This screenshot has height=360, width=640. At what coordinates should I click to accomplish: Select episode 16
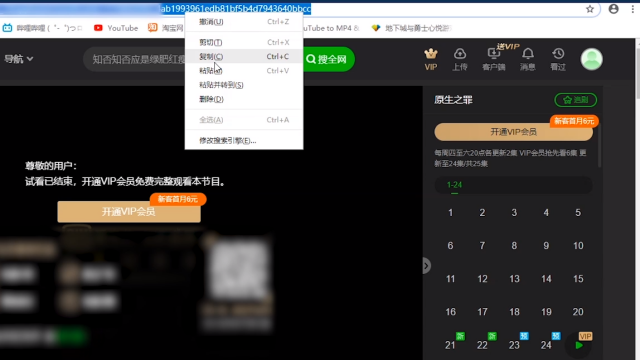click(x=450, y=312)
